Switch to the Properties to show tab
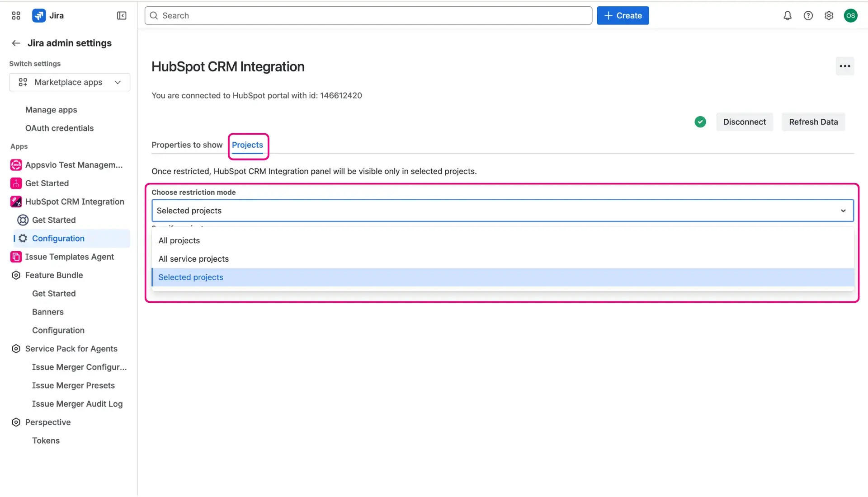This screenshot has width=868, height=497. (187, 145)
